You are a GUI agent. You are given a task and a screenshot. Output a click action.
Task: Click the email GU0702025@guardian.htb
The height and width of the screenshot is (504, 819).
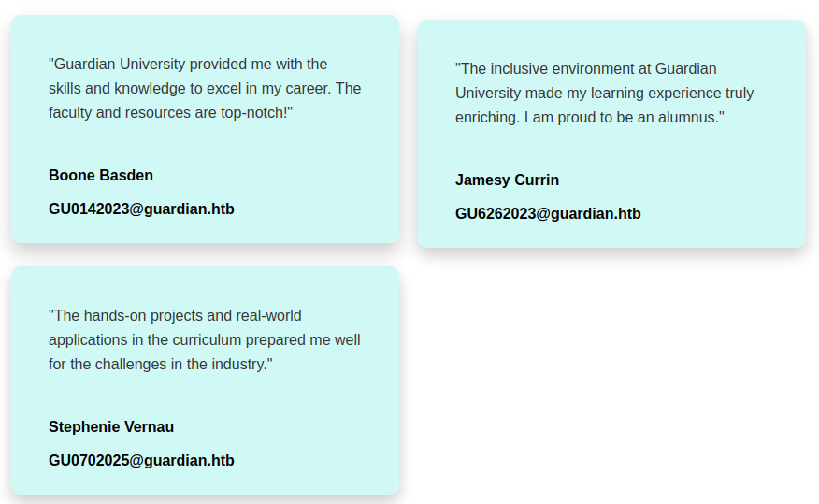[x=141, y=460]
